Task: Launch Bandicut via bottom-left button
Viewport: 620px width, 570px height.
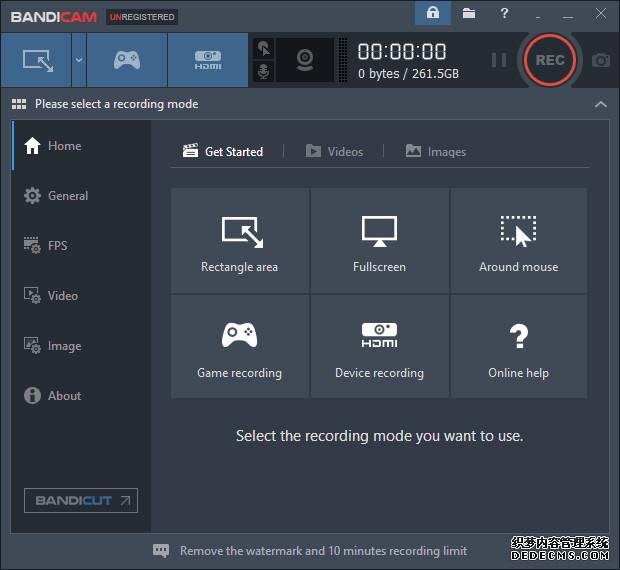Action: coord(81,500)
